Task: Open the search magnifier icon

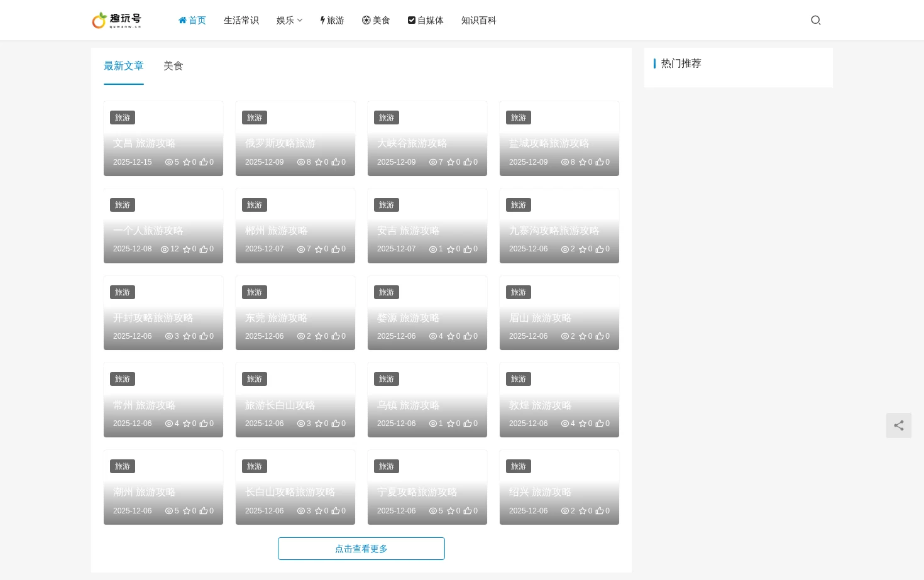Action: coord(816,20)
